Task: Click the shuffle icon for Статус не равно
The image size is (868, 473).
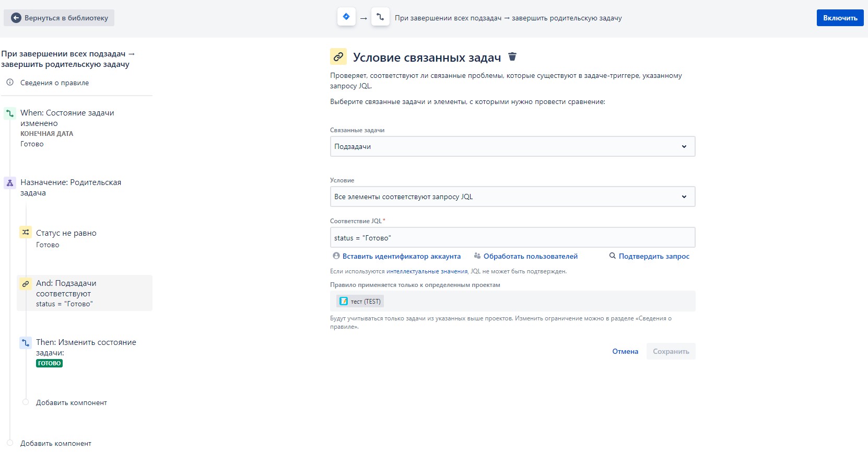Action: click(x=26, y=232)
